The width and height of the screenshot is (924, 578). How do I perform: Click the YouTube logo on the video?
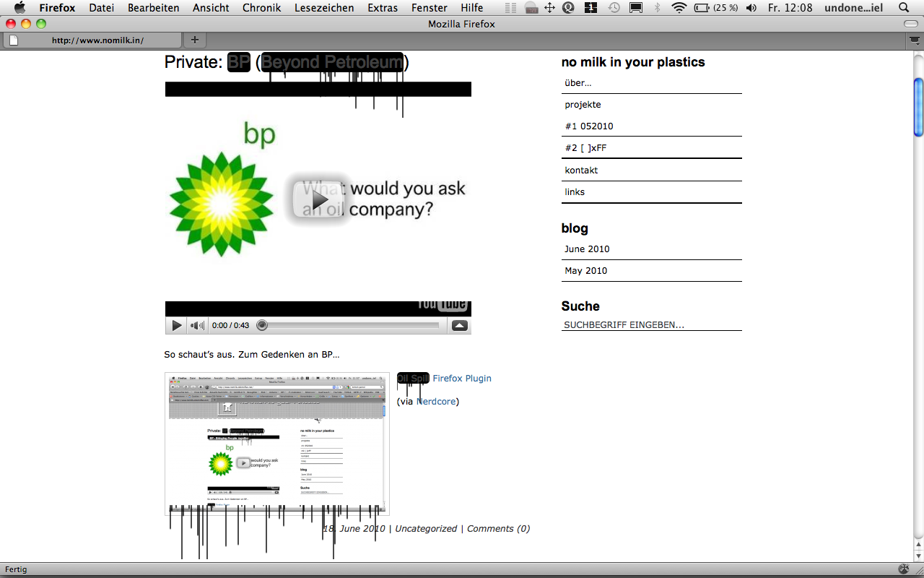click(443, 306)
